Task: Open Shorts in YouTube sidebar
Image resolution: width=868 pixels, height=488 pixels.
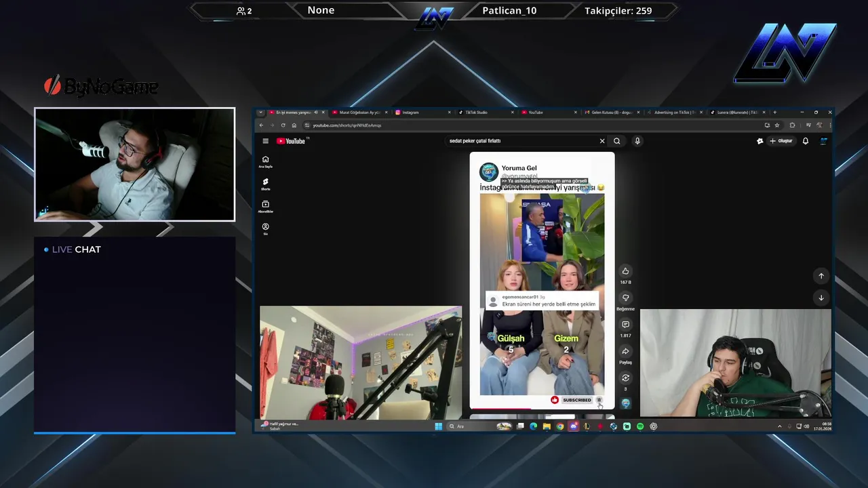Action: point(265,184)
